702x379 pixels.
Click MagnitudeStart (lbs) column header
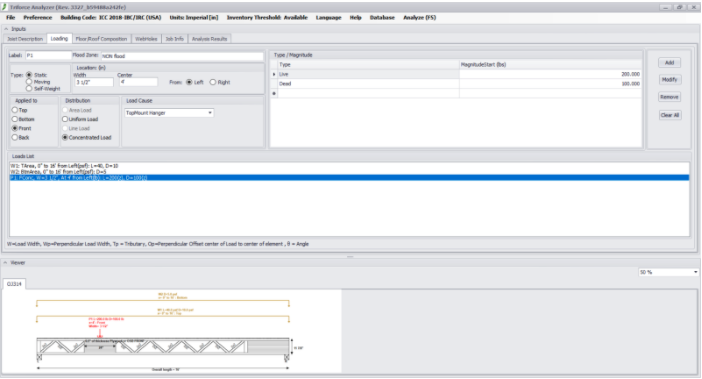[x=550, y=64]
